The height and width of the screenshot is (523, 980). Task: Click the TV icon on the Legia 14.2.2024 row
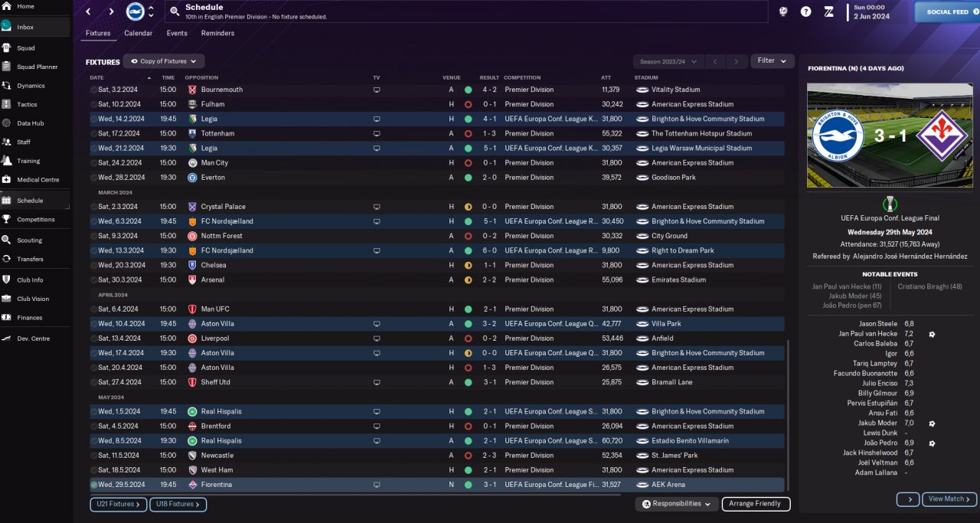pyautogui.click(x=377, y=119)
